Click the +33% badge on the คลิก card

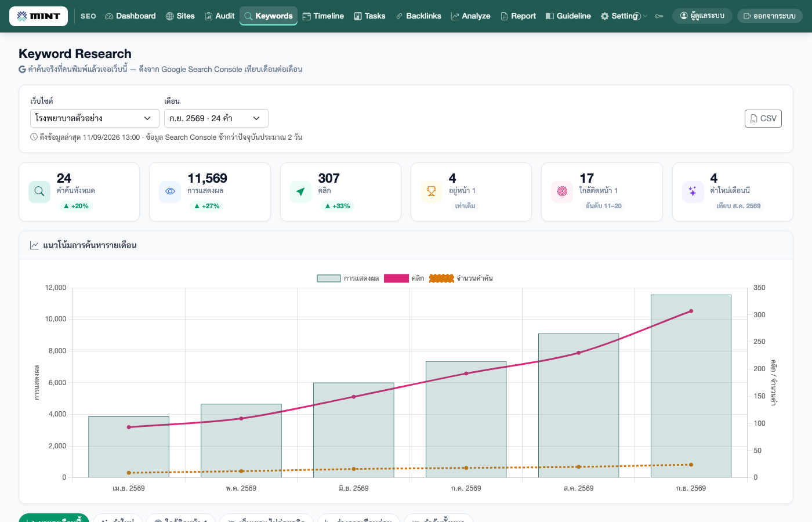(x=337, y=206)
